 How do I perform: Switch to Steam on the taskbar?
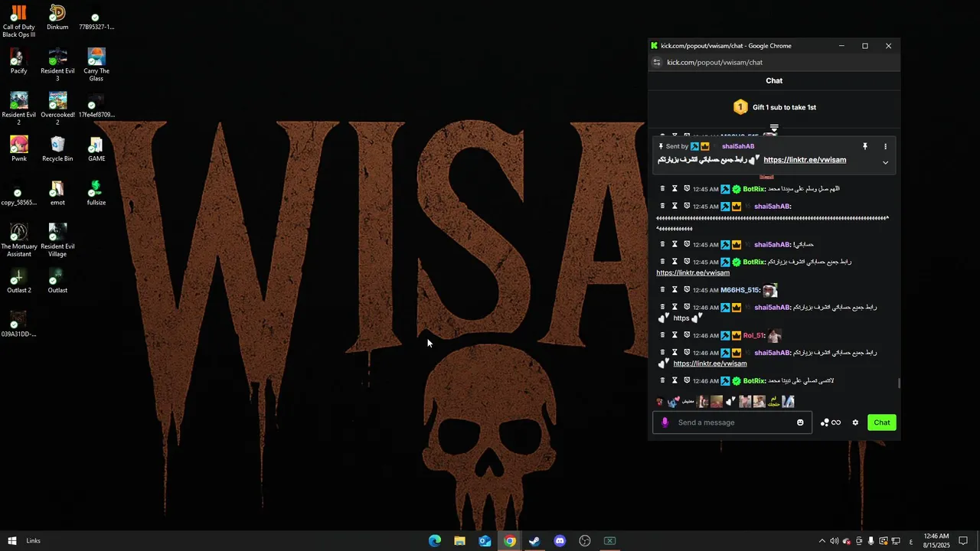pyautogui.click(x=534, y=541)
